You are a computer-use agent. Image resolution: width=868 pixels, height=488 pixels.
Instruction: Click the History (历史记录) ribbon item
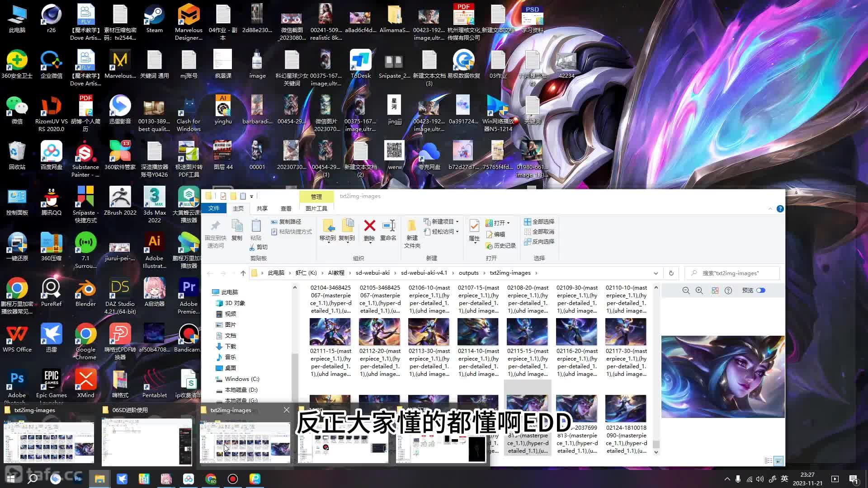point(500,246)
